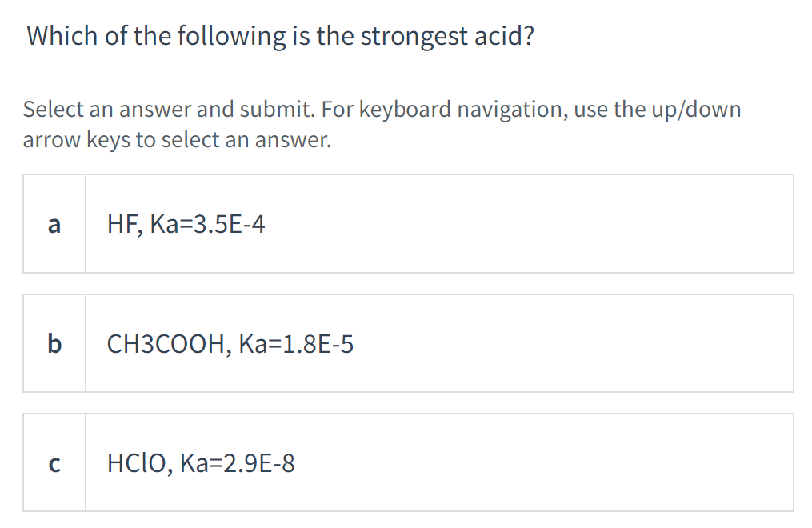Click the "Ka=2.9E-8" value text

point(238,463)
